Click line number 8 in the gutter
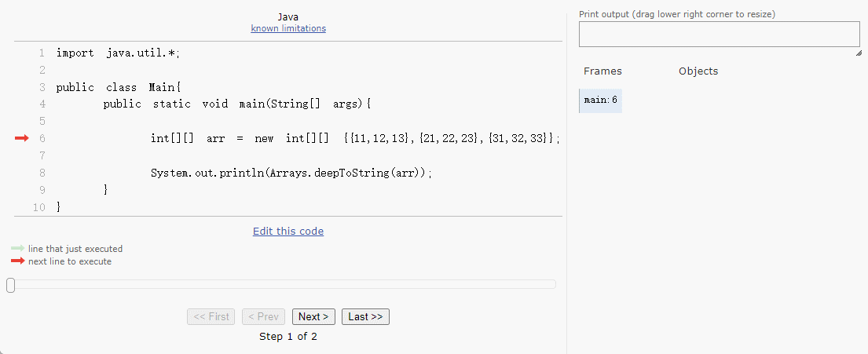Screen dimensions: 868x354 point(42,173)
